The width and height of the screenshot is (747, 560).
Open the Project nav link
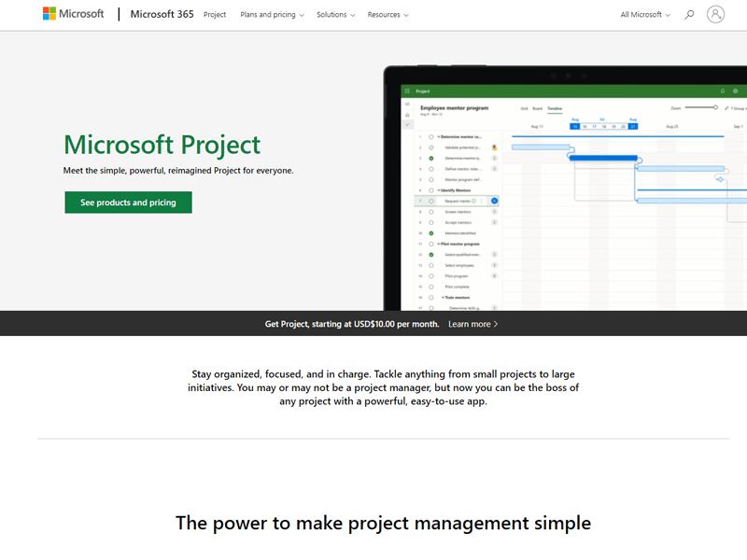coord(215,15)
